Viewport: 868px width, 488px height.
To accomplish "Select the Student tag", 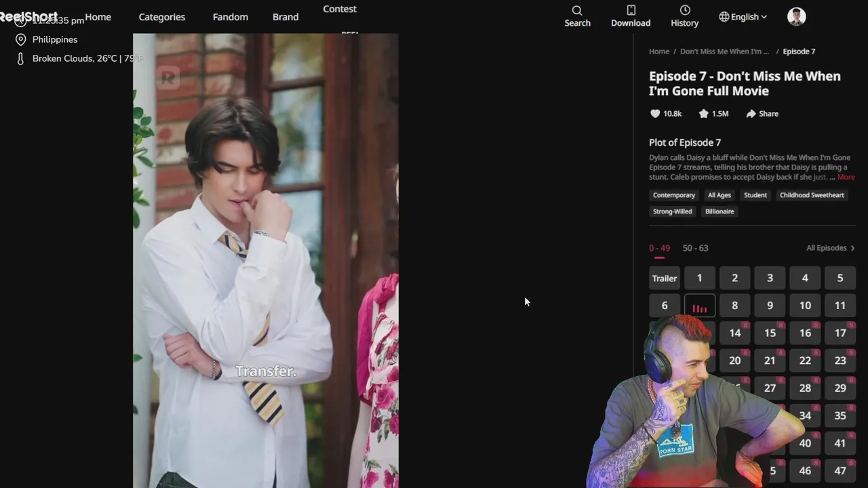I will point(755,195).
